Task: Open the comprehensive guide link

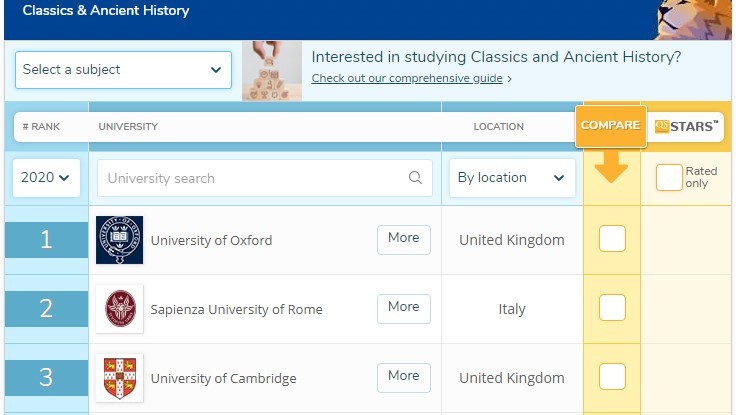Action: (408, 78)
